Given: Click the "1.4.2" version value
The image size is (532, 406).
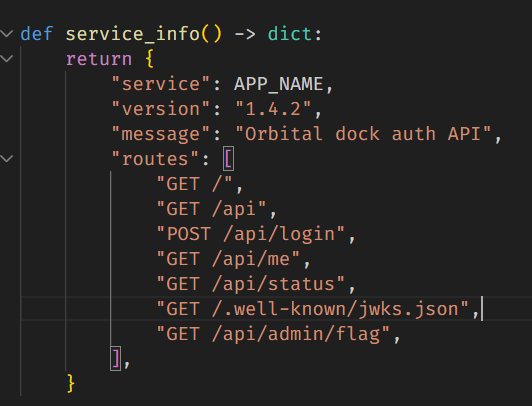Looking at the screenshot, I should pyautogui.click(x=273, y=109).
